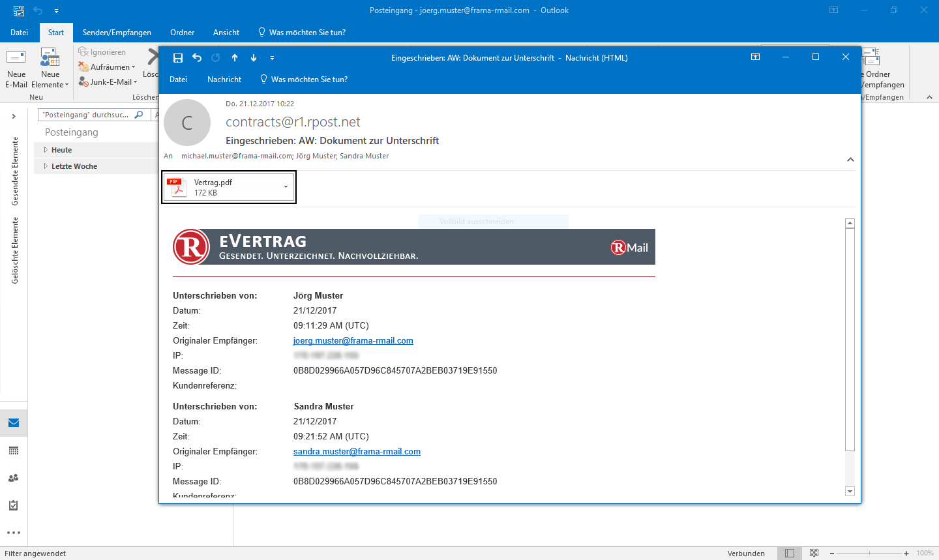Expand the Letzte Woche group

click(46, 166)
